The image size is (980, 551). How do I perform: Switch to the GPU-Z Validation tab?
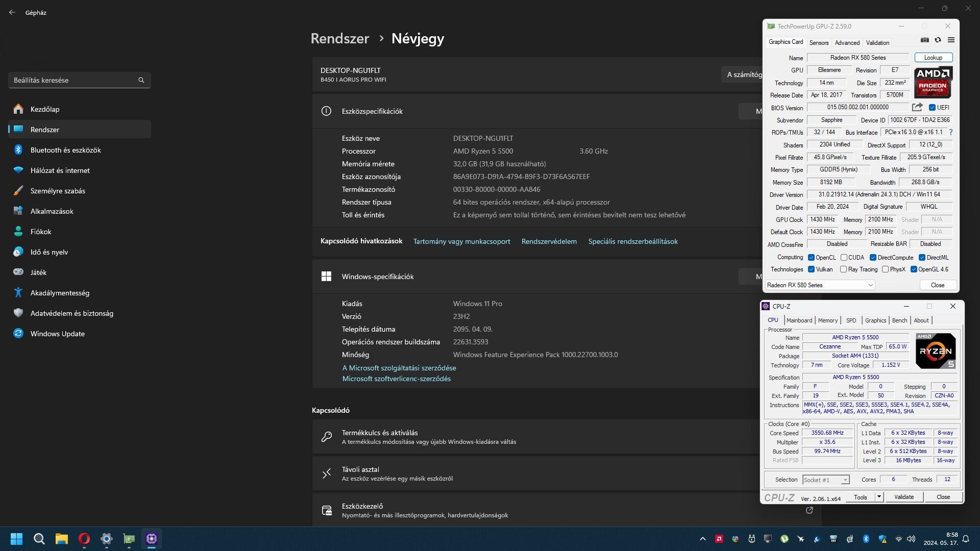pos(877,43)
